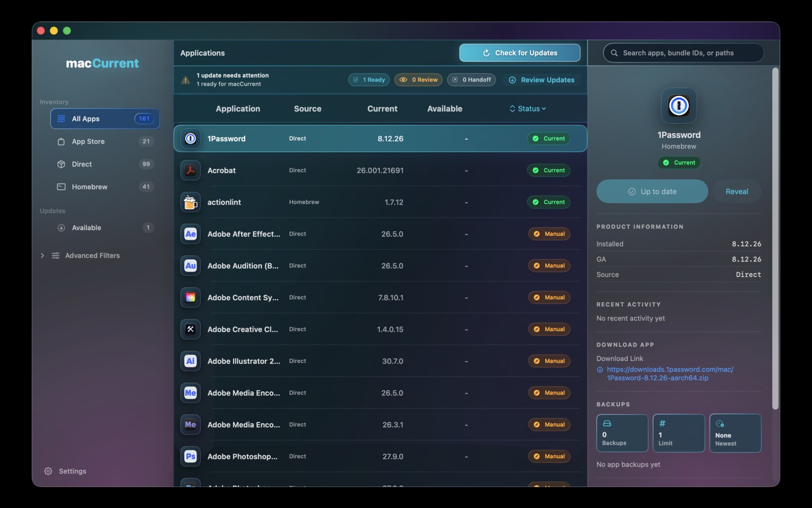The height and width of the screenshot is (508, 812).
Task: Click the warning triangle attention icon
Action: (186, 80)
